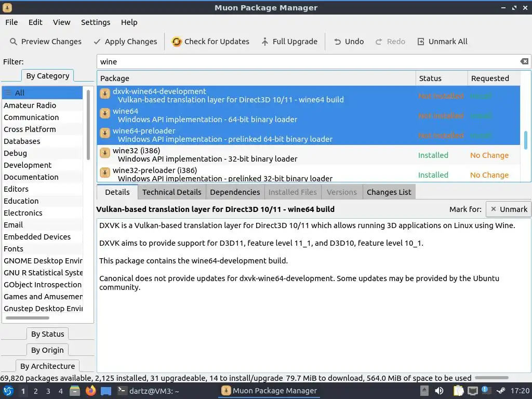The width and height of the screenshot is (532, 399).
Task: Select the All category
Action: (x=43, y=92)
